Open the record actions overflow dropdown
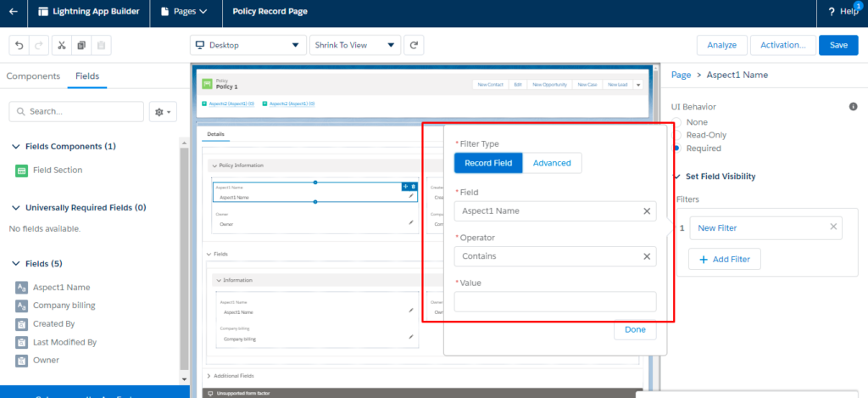The height and width of the screenshot is (398, 868). click(x=638, y=85)
